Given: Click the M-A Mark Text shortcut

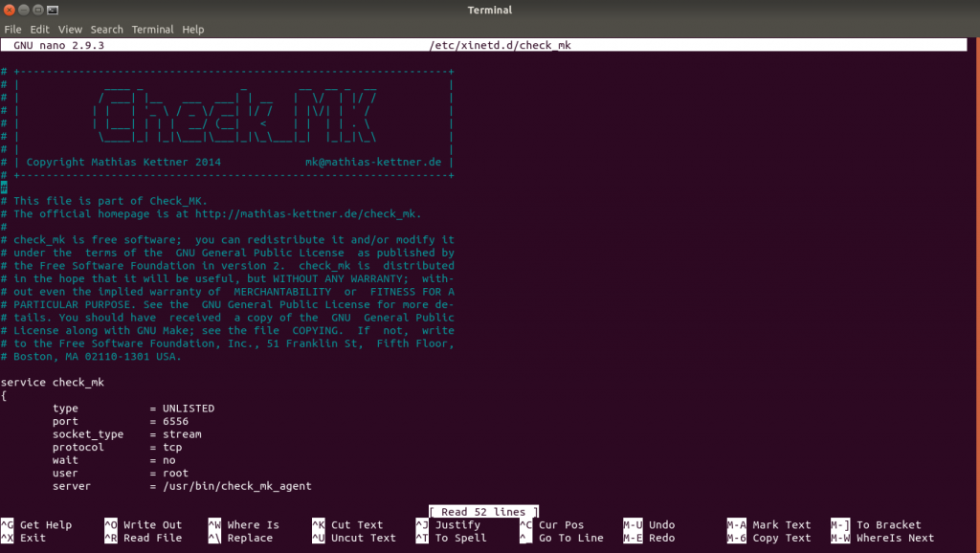Looking at the screenshot, I should (768, 525).
